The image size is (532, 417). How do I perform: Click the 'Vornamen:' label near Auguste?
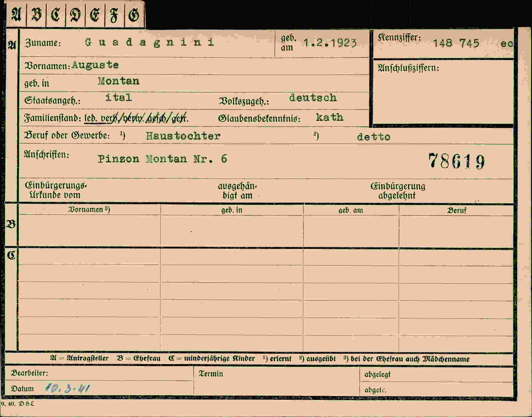coord(48,66)
